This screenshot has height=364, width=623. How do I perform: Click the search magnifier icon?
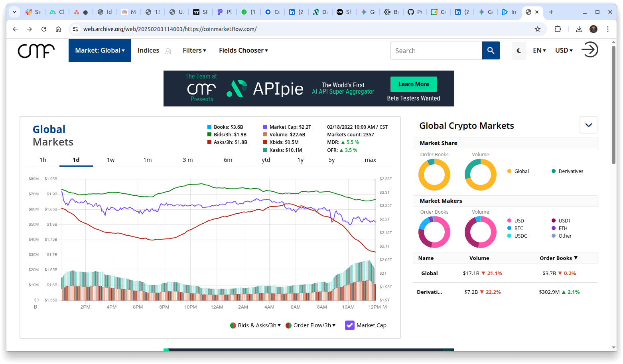(491, 50)
